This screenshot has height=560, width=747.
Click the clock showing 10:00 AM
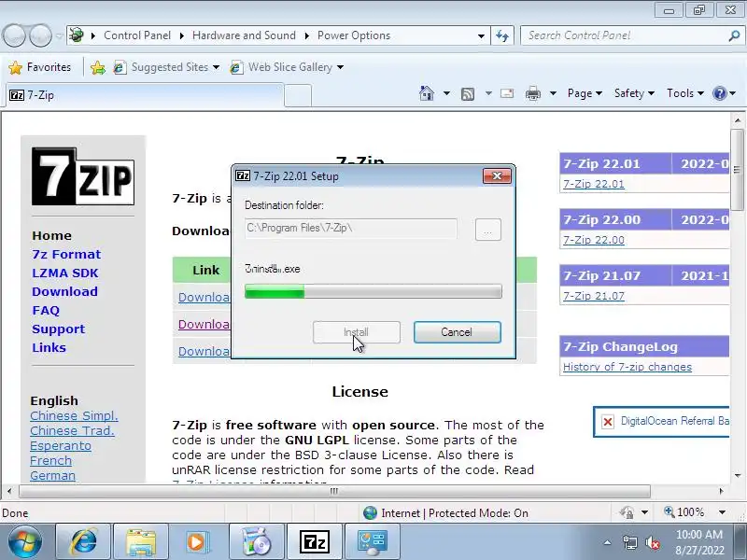(x=698, y=534)
